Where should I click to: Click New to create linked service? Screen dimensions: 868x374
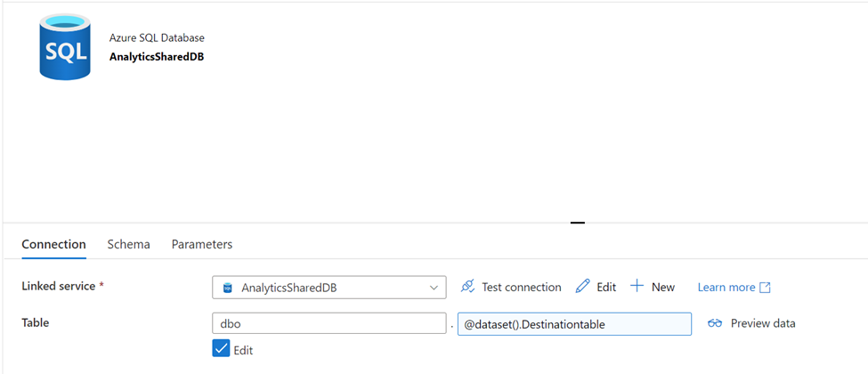653,287
